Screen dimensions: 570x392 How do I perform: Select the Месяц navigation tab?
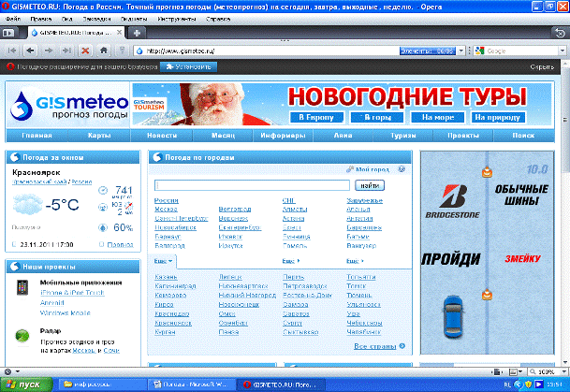[x=223, y=136]
